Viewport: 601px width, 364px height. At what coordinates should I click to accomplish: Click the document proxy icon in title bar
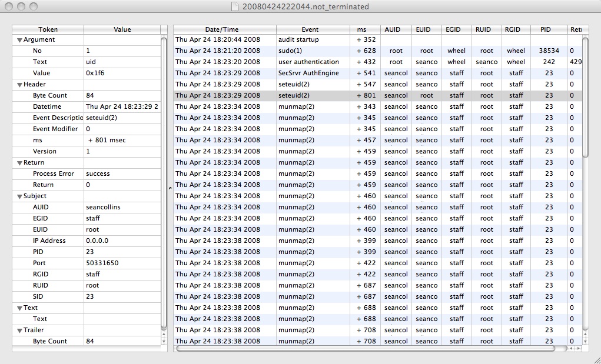click(235, 6)
